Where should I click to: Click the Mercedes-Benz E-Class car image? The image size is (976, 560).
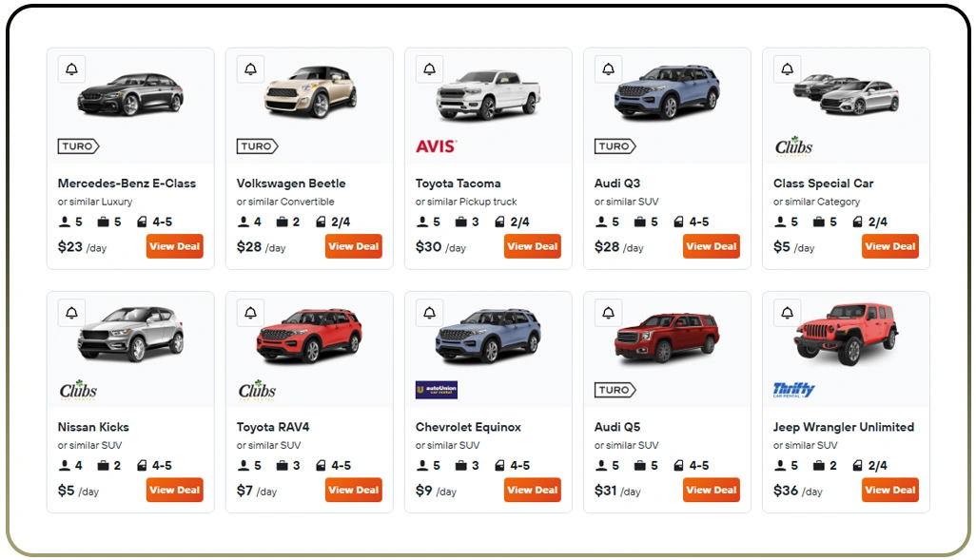pos(130,95)
